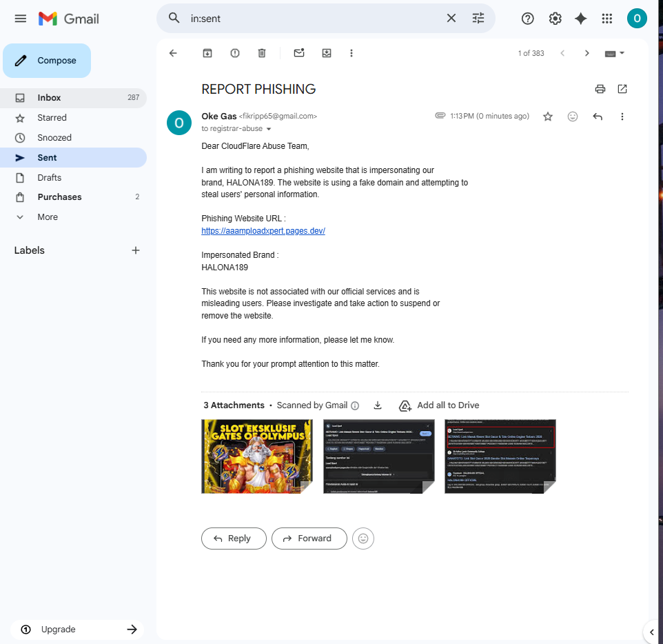This screenshot has height=644, width=663.
Task: Move email to inbox icon
Action: tap(327, 53)
